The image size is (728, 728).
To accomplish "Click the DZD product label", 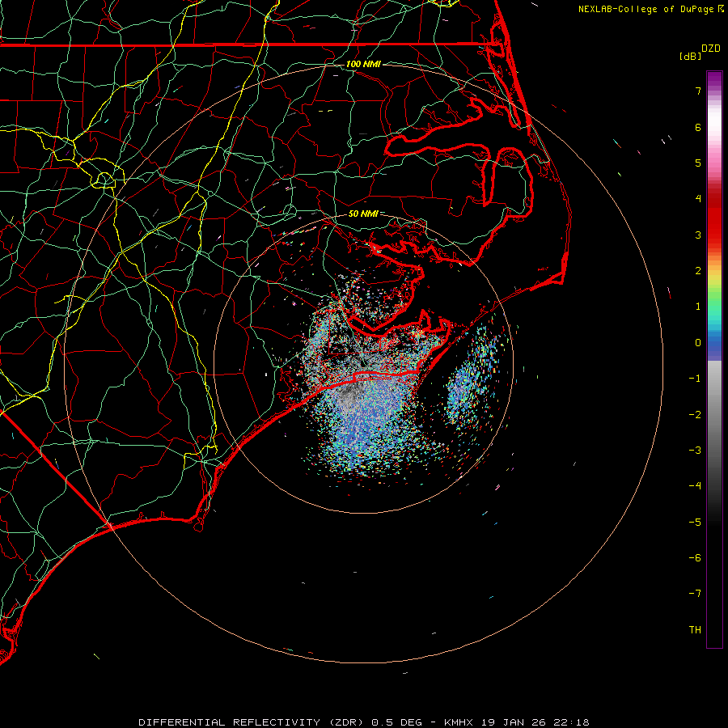I will coord(711,49).
